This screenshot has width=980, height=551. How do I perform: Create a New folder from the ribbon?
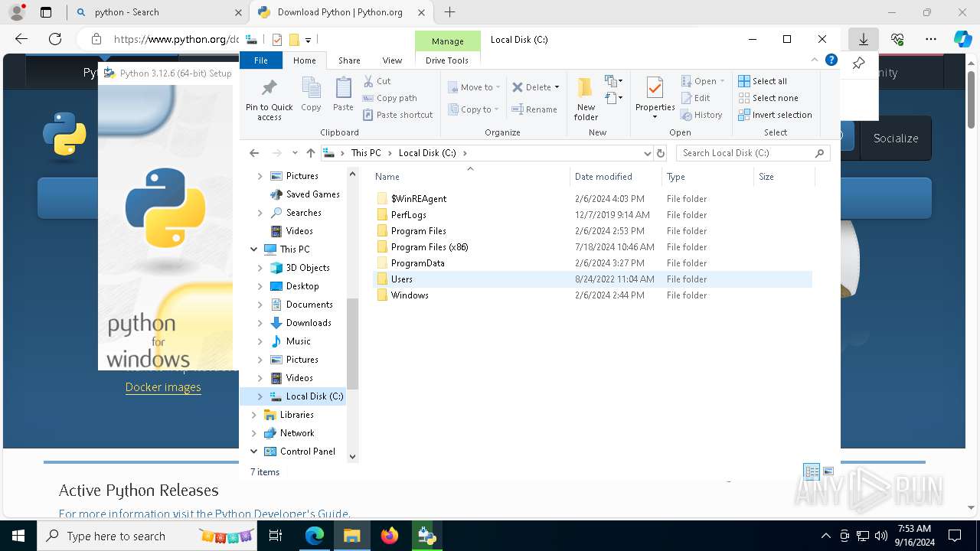(x=586, y=98)
